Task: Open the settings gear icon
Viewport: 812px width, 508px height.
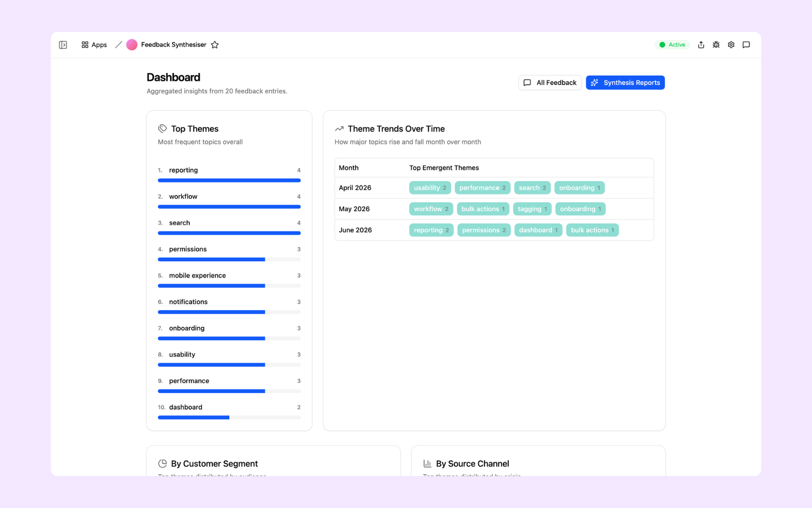Action: tap(731, 45)
